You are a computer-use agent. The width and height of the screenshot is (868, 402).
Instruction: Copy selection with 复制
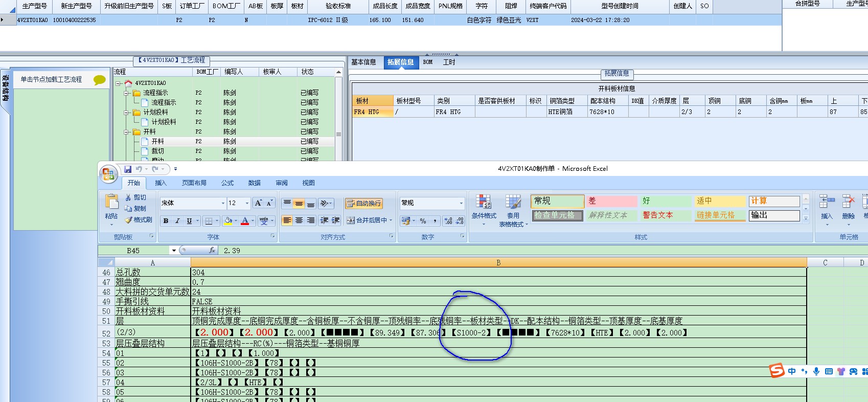136,209
